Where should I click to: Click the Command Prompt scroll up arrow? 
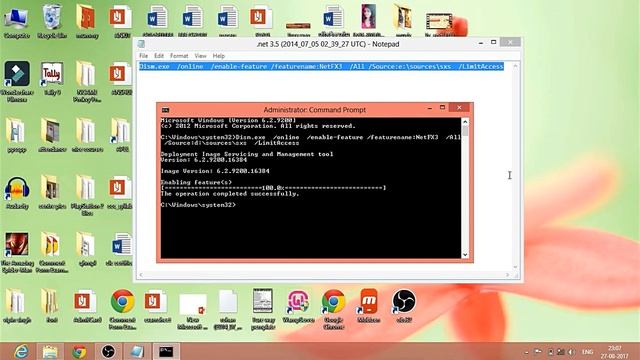click(465, 122)
